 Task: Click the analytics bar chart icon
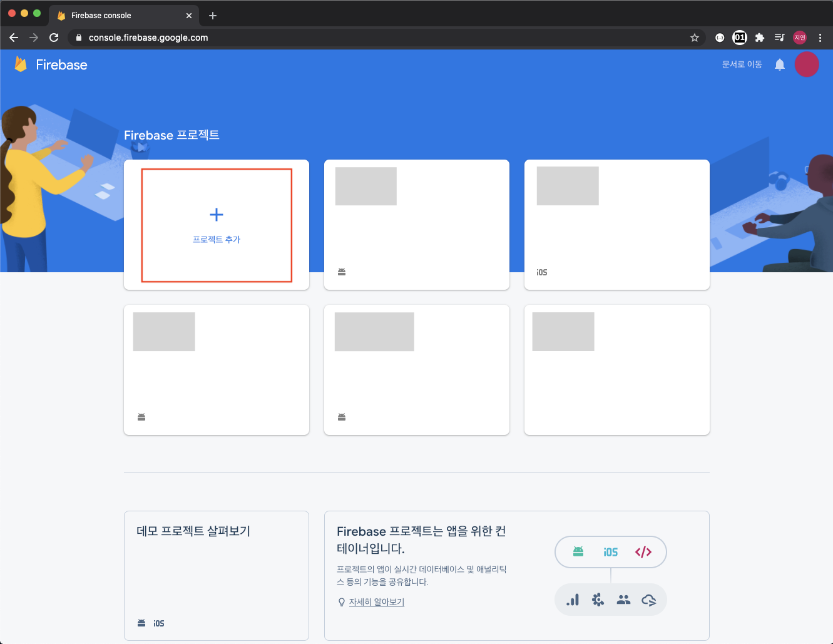(573, 600)
